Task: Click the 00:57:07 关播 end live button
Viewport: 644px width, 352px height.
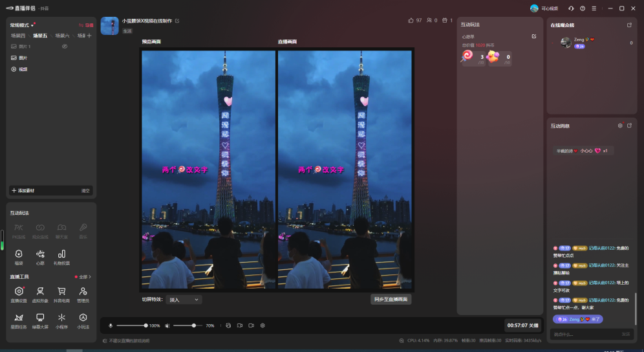Action: [x=522, y=325]
